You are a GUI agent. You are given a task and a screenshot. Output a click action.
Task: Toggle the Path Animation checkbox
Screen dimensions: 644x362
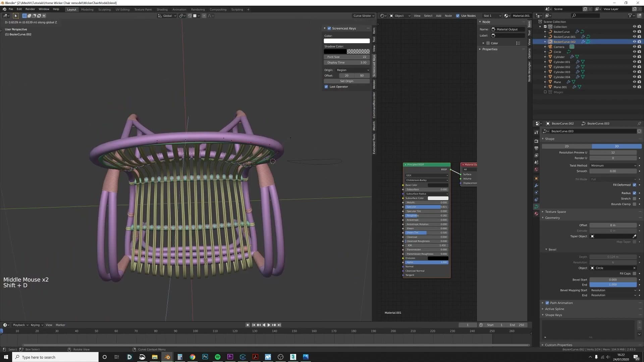pyautogui.click(x=547, y=303)
